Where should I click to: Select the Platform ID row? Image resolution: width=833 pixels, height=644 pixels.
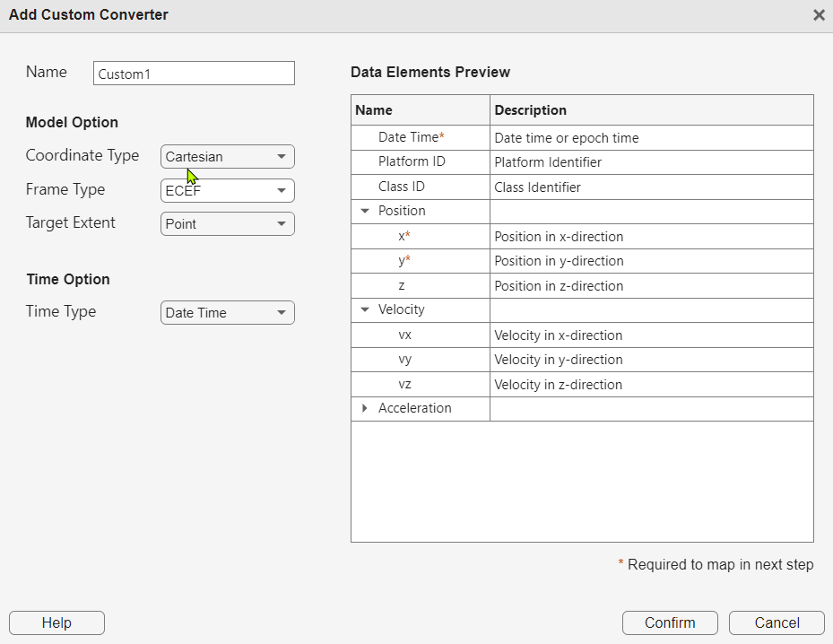[x=412, y=162]
